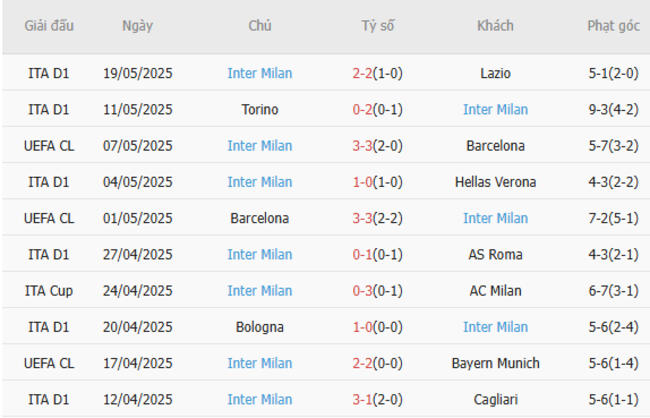Open the Cagliari team link
The width and height of the screenshot is (650, 418).
pyautogui.click(x=495, y=399)
